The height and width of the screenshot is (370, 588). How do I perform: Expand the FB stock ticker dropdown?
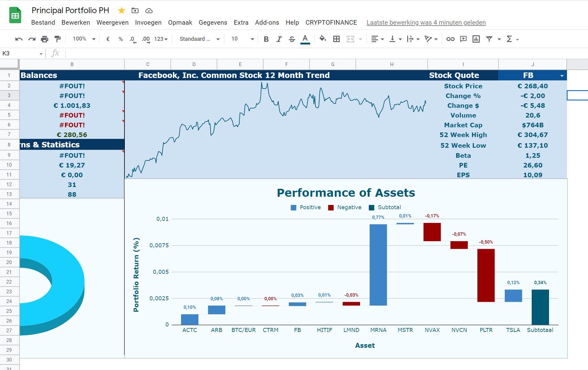point(562,76)
